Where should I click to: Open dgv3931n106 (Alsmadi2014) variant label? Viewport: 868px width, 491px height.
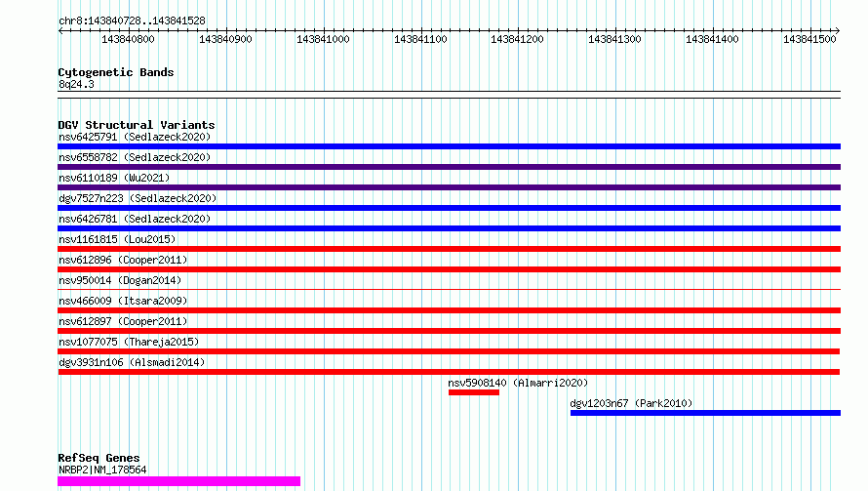click(x=132, y=362)
